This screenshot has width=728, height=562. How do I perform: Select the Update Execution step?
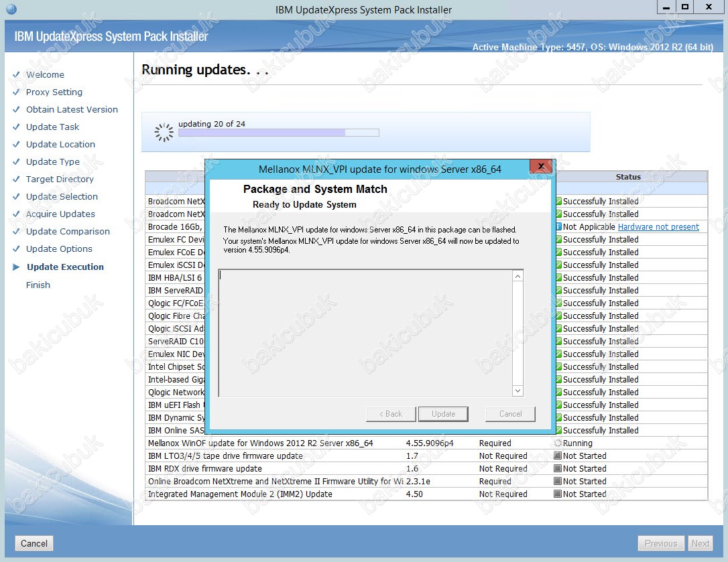pyautogui.click(x=65, y=267)
